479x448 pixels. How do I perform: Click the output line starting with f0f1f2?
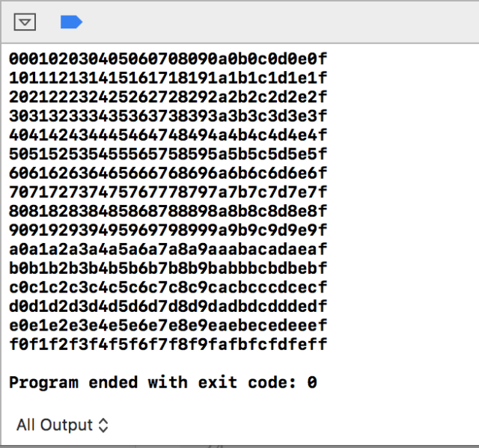(x=168, y=345)
